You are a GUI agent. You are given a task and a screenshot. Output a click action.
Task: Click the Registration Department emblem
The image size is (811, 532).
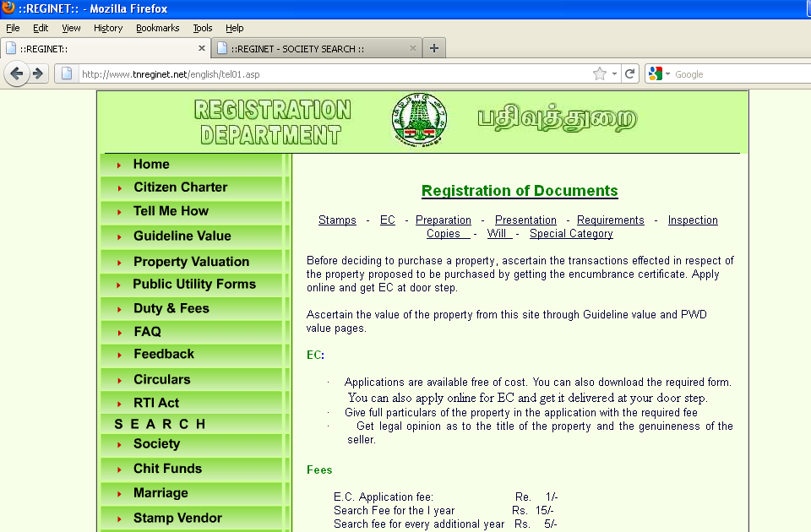point(420,119)
